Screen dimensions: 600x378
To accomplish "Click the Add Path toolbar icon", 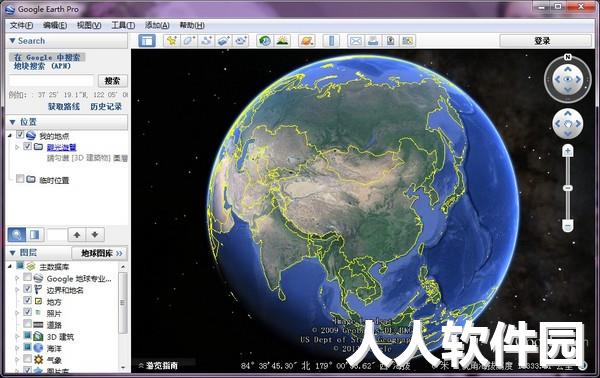I will [207, 41].
